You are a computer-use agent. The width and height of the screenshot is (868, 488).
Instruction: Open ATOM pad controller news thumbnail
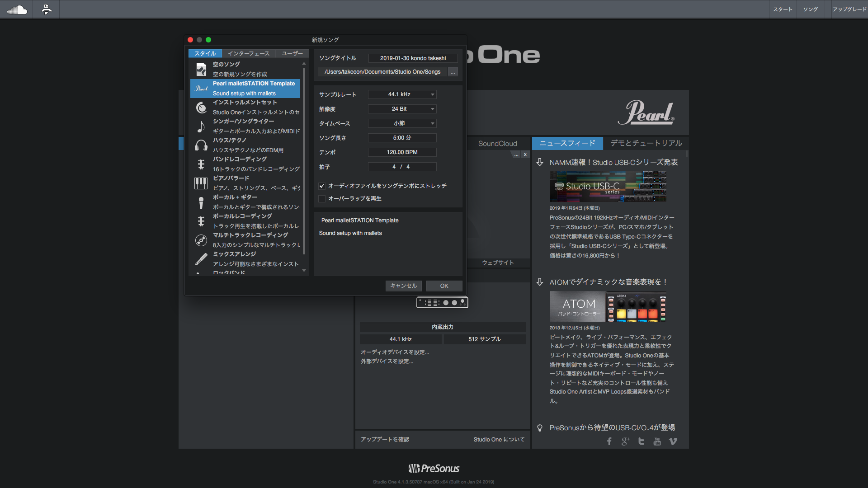point(608,306)
